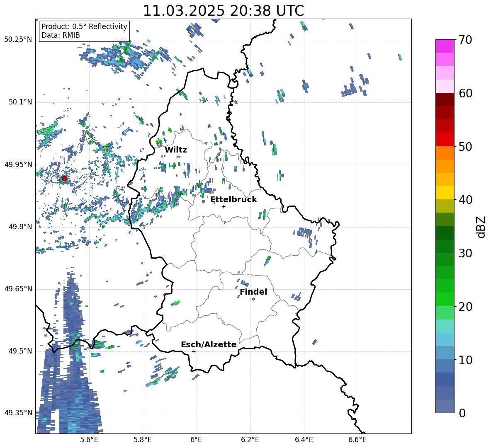Click the 50.1°N latitude label
Viewport: 491px width, 448px height.
20,102
